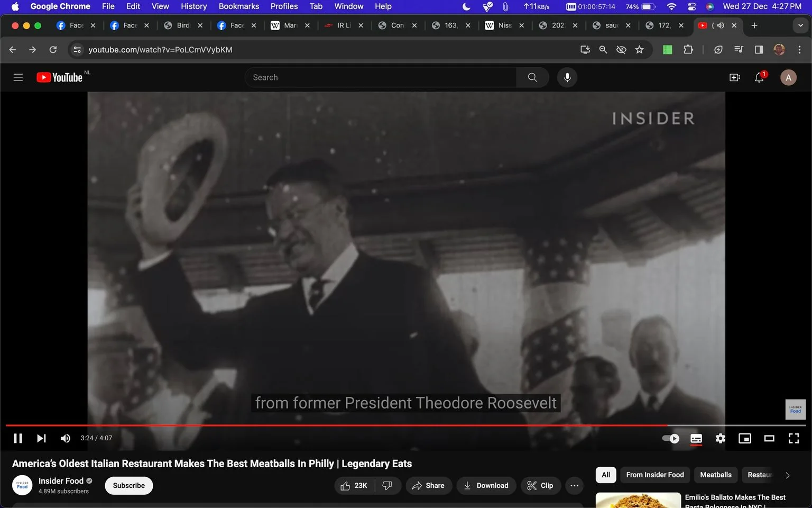Screen dimensions: 812x508
Task: Click the Insider Food watermark on video
Action: pyautogui.click(x=796, y=410)
